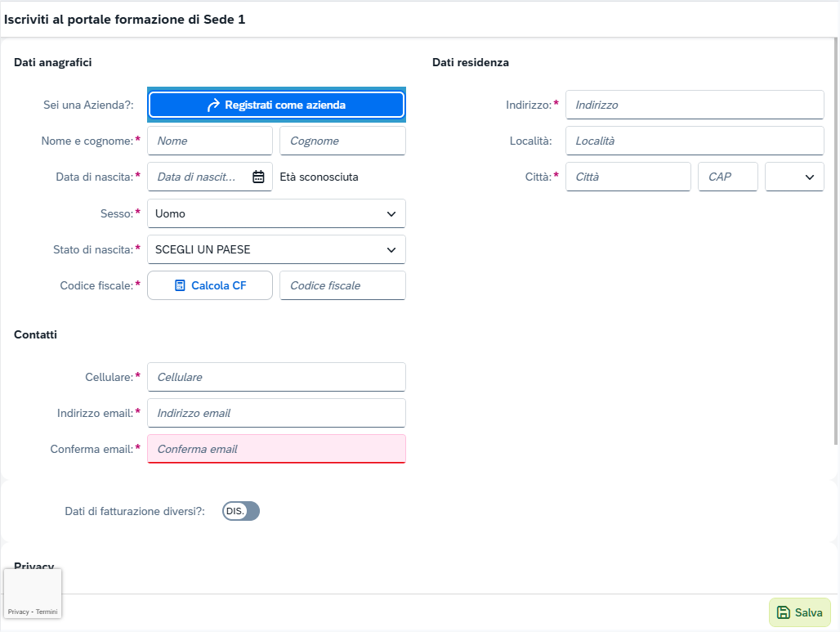This screenshot has height=632, width=840.
Task: Click the highlighted Conferma email field
Action: click(x=276, y=449)
